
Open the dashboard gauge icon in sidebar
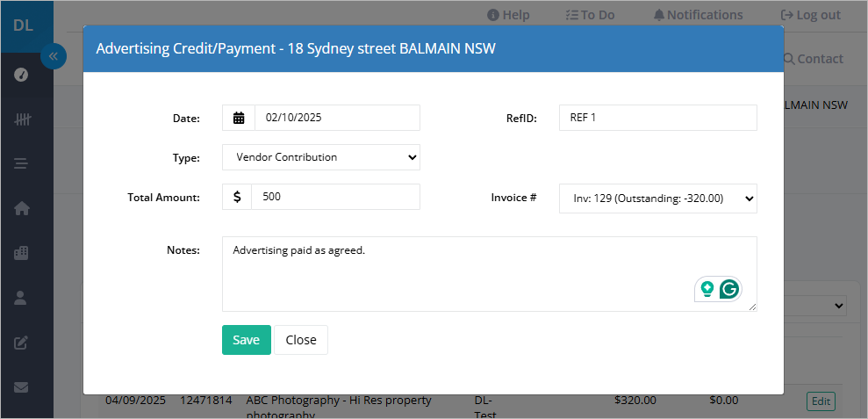click(21, 75)
